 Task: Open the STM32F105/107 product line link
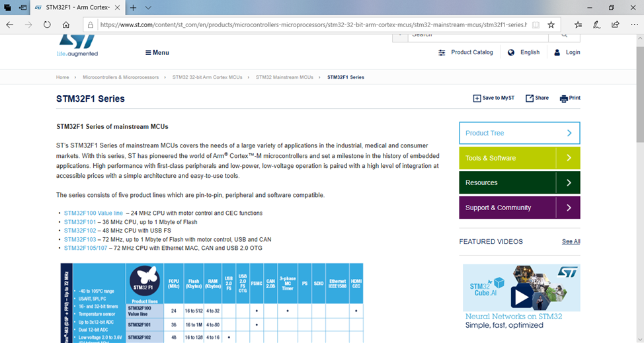pyautogui.click(x=85, y=248)
